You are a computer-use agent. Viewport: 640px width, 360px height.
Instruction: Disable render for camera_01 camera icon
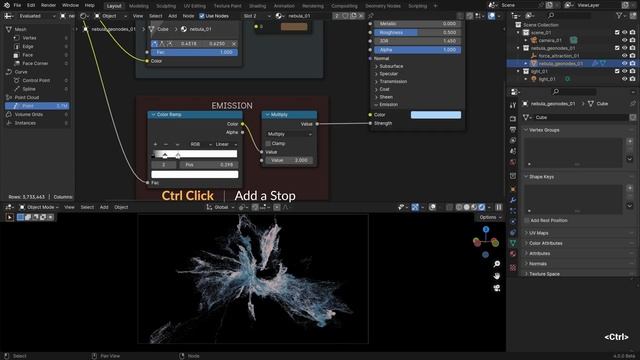632,40
